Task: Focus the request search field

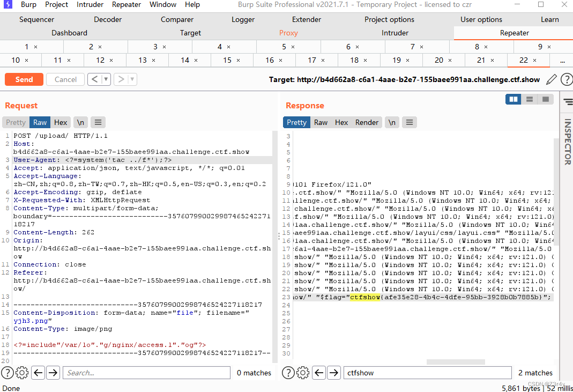Action: [x=146, y=373]
